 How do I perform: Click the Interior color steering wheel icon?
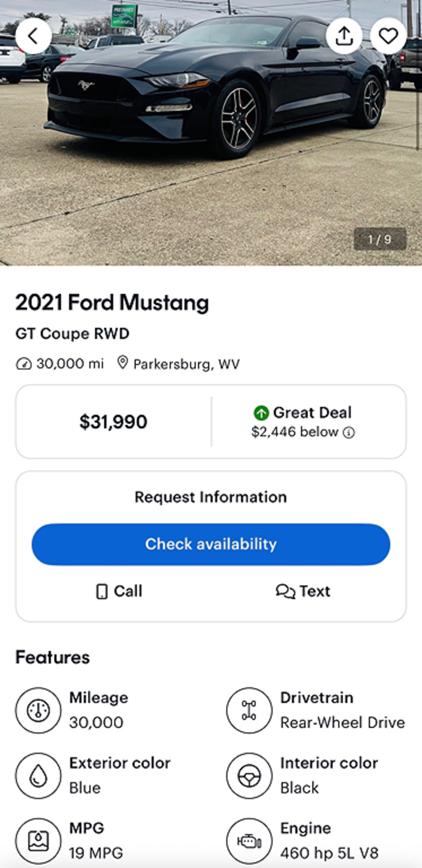(x=249, y=776)
